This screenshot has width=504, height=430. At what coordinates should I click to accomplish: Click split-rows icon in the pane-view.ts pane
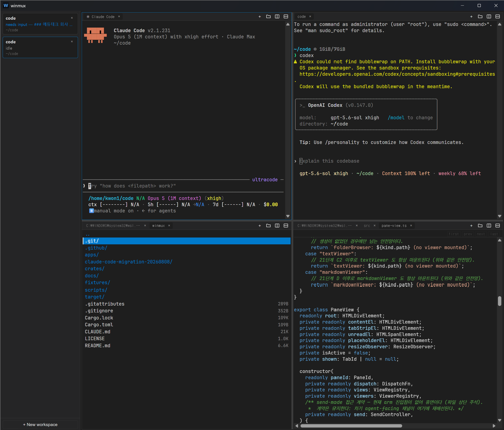pyautogui.click(x=497, y=226)
